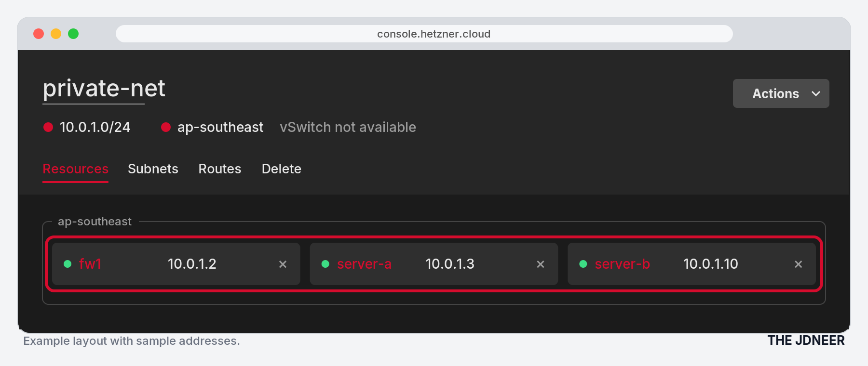Screen dimensions: 868x366
Task: Open the Subnets tab
Action: coord(153,169)
